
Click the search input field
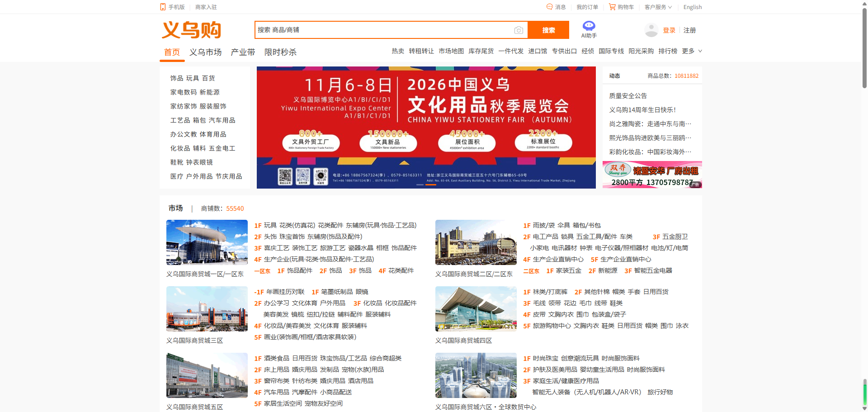point(383,30)
